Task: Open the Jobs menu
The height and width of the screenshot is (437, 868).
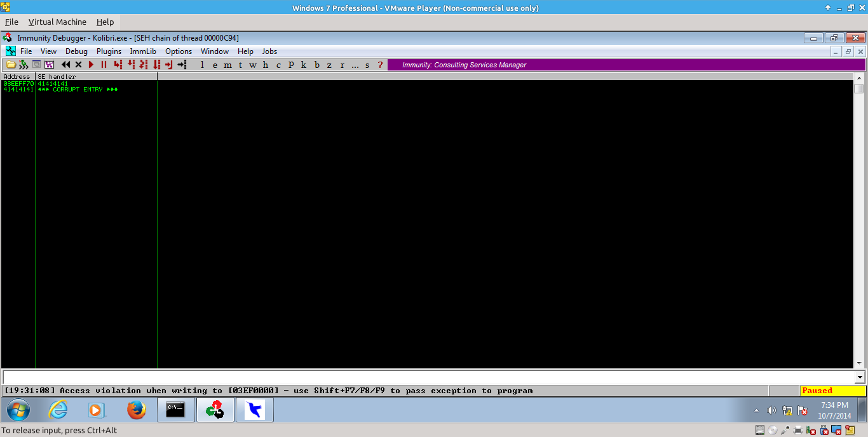Action: [269, 51]
